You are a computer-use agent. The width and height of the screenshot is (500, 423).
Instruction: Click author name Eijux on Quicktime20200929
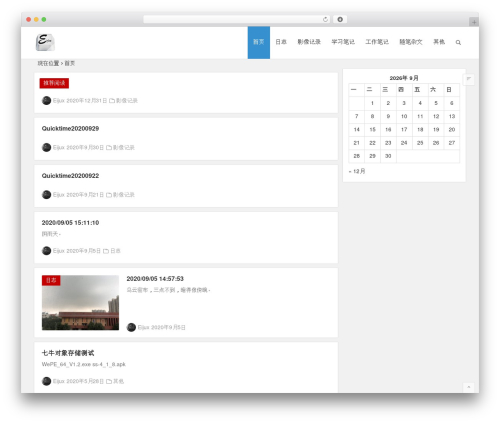pyautogui.click(x=59, y=147)
